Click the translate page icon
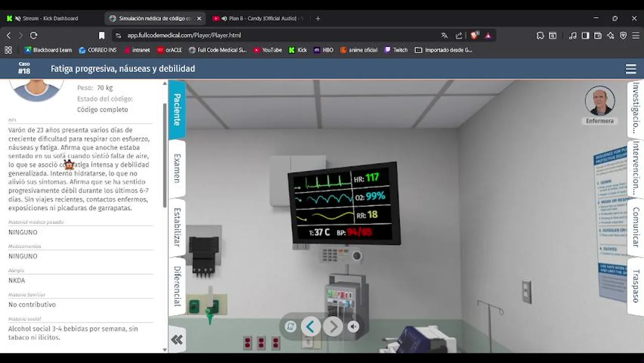Viewport: 644px width, 363px height. [x=444, y=35]
